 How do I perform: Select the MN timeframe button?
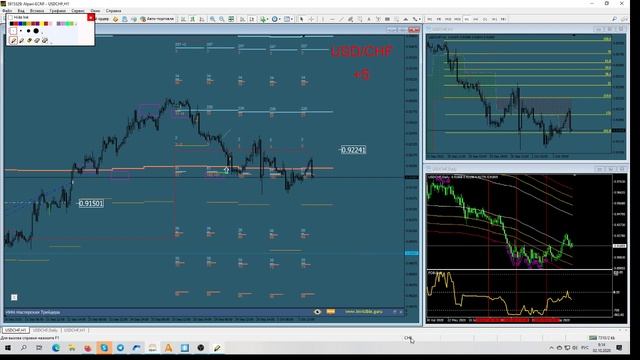[503, 19]
